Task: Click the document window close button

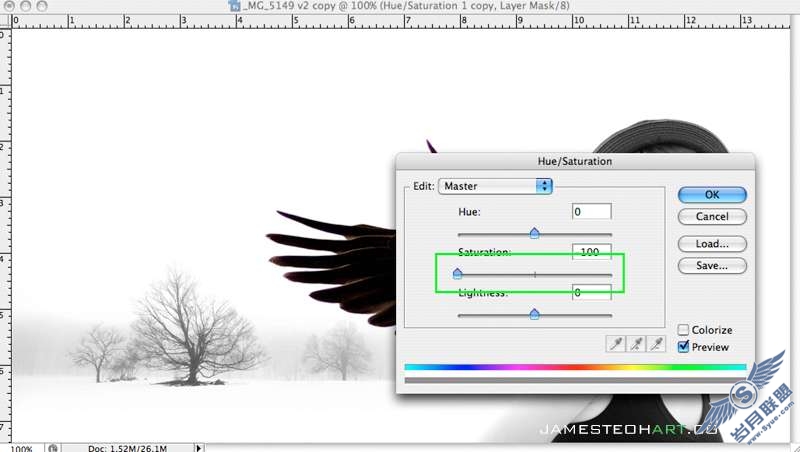Action: 9,6
